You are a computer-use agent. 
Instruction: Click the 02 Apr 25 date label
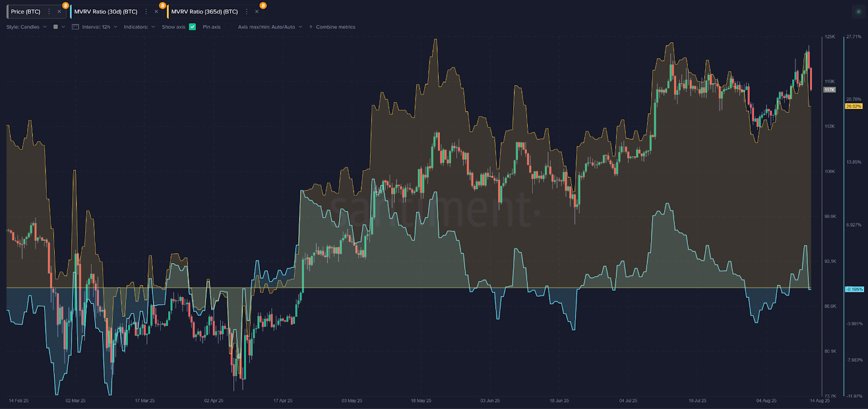click(x=214, y=401)
